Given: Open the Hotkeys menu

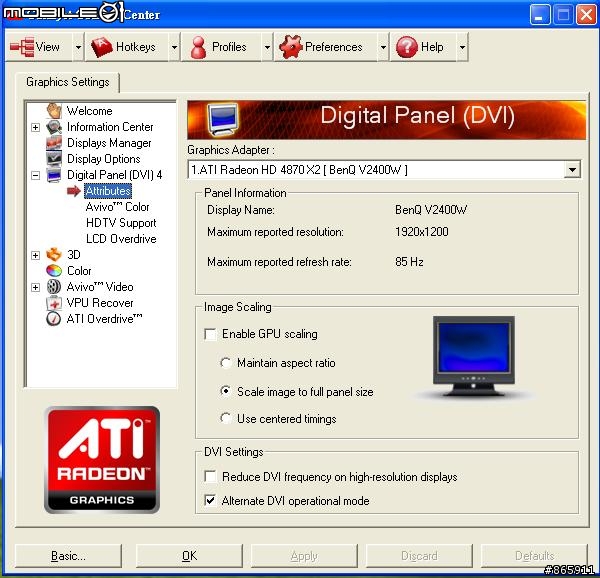Looking at the screenshot, I should 127,47.
